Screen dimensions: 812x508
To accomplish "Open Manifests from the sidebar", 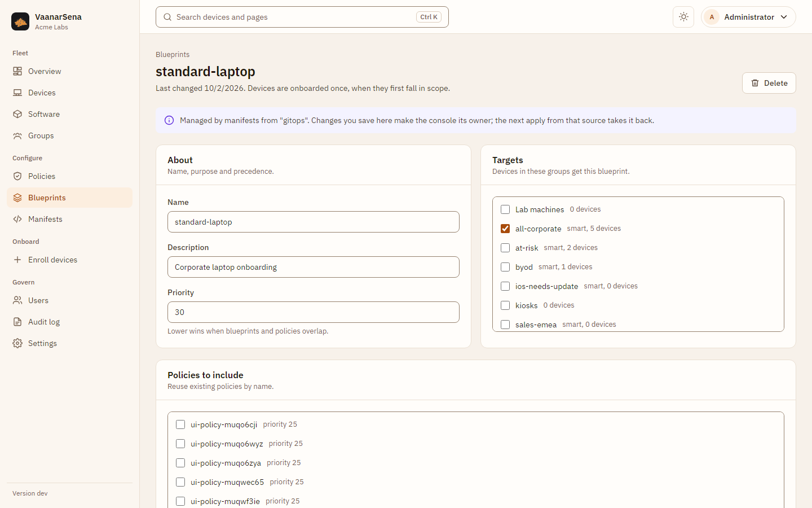I will 69,219.
